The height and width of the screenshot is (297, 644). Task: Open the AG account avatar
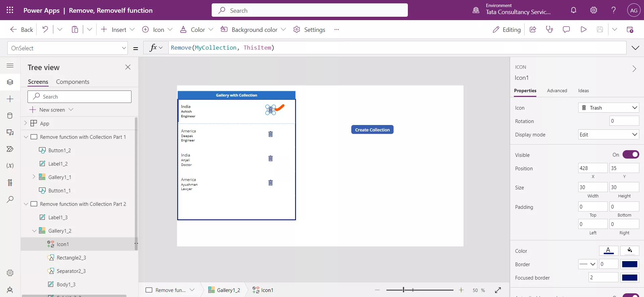click(634, 10)
